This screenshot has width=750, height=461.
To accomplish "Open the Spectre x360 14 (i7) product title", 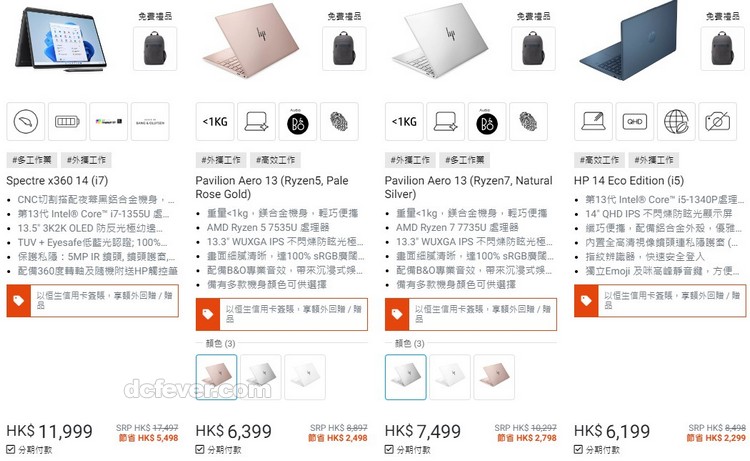I will point(57,181).
